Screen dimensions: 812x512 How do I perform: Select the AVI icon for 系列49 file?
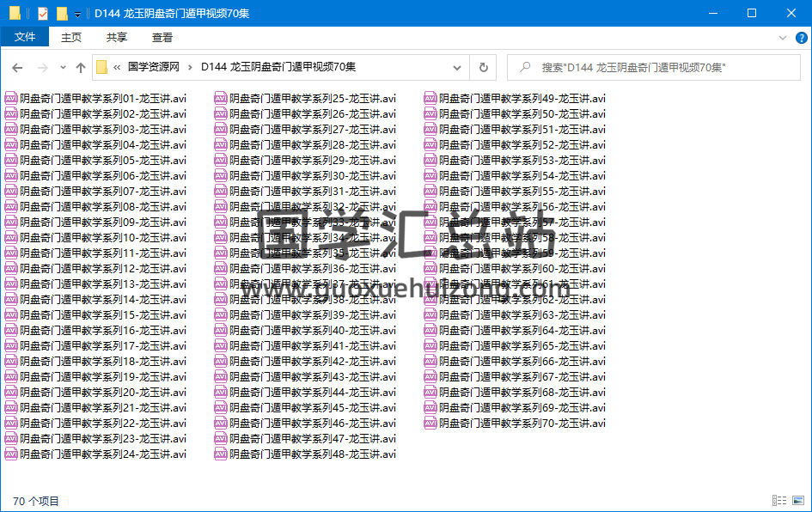pos(430,98)
